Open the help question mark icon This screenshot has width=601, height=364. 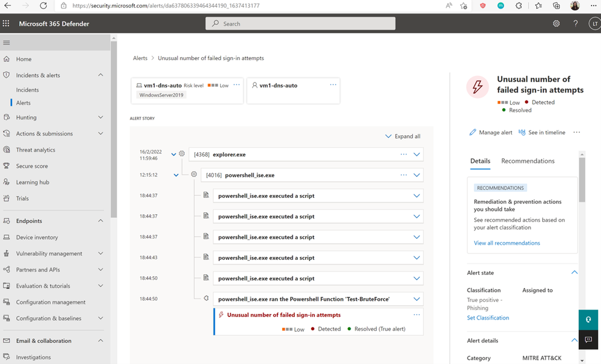point(575,23)
